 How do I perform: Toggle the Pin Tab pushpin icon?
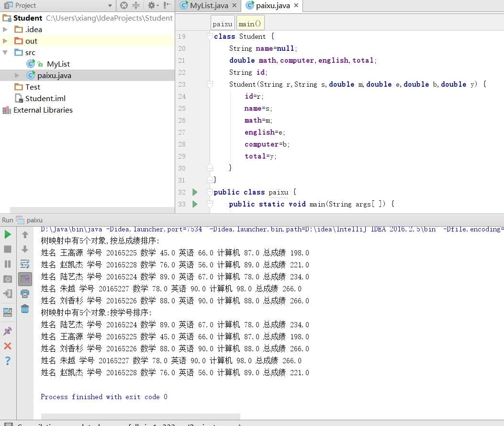point(8,331)
